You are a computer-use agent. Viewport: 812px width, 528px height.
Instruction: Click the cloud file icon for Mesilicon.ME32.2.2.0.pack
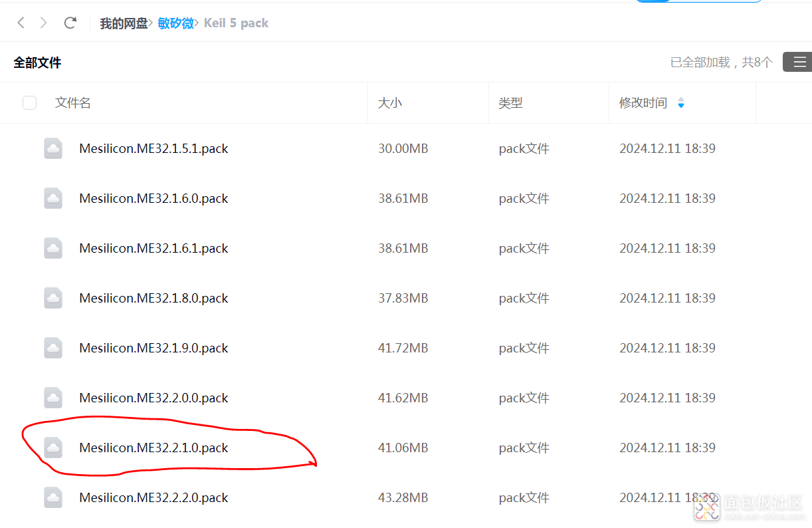pos(53,497)
